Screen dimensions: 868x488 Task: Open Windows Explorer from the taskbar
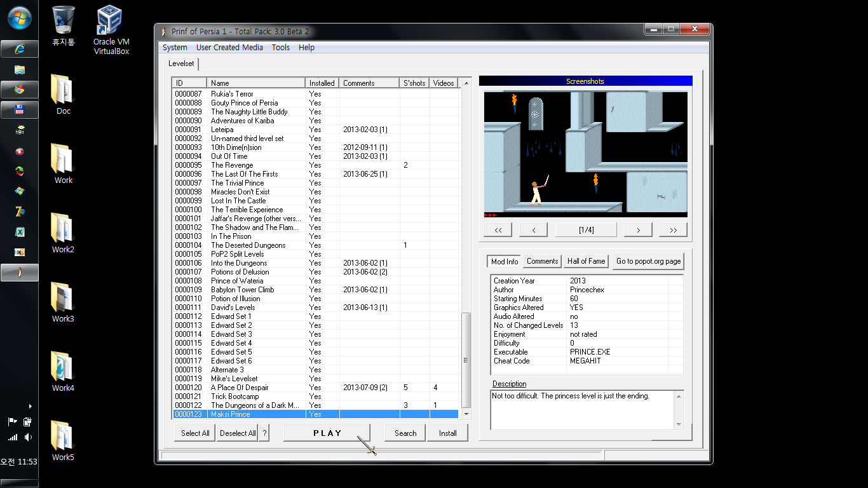click(19, 69)
